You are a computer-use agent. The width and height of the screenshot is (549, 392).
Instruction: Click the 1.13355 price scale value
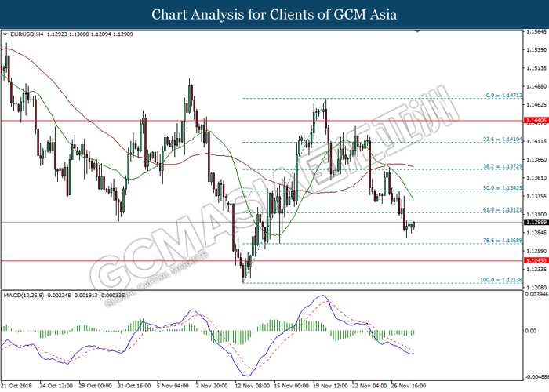pos(536,196)
